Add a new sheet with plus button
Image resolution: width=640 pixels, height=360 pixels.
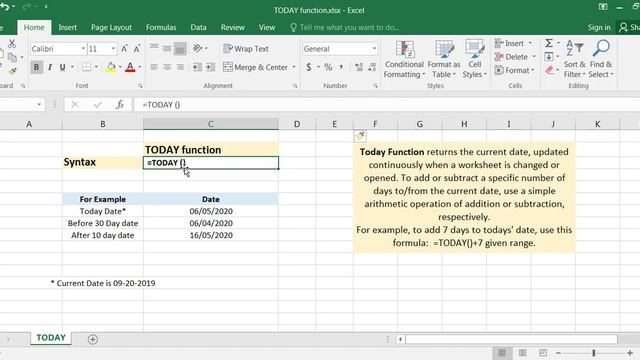93,339
